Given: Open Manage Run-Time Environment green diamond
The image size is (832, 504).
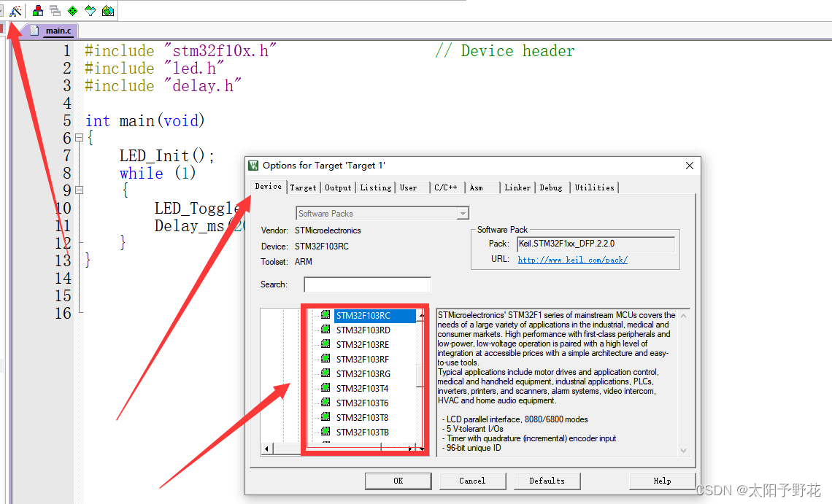Looking at the screenshot, I should (73, 10).
